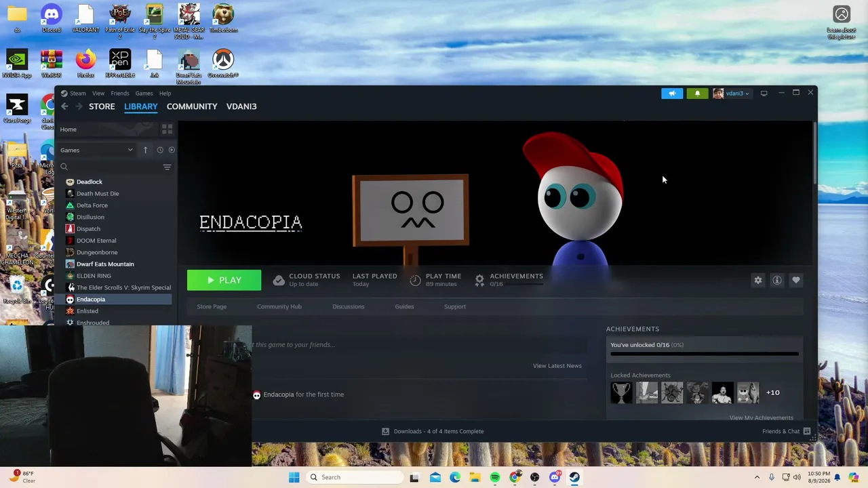
Task: Open the Endacopia game settings gear
Action: pyautogui.click(x=758, y=281)
